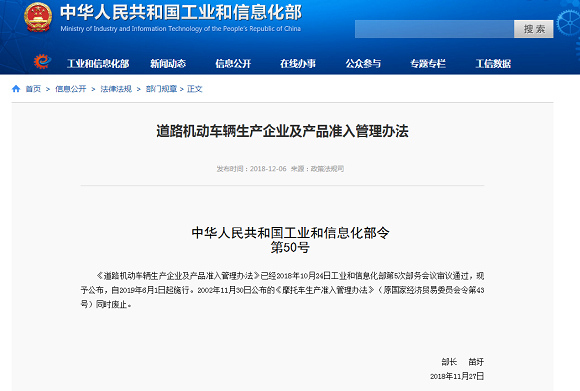The height and width of the screenshot is (391, 580).
Task: Select the 信息公开 navigation item
Action: (233, 64)
